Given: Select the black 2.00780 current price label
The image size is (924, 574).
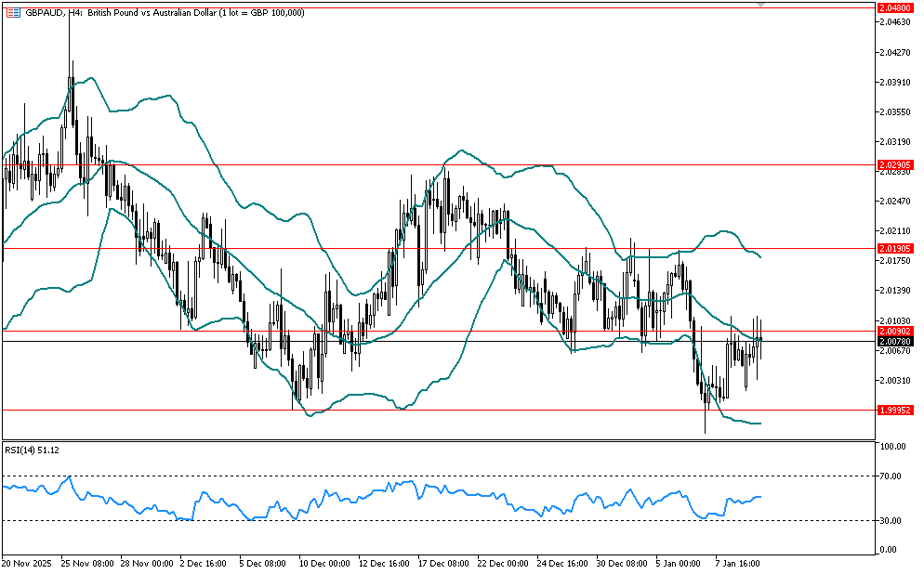Looking at the screenshot, I should 895,341.
